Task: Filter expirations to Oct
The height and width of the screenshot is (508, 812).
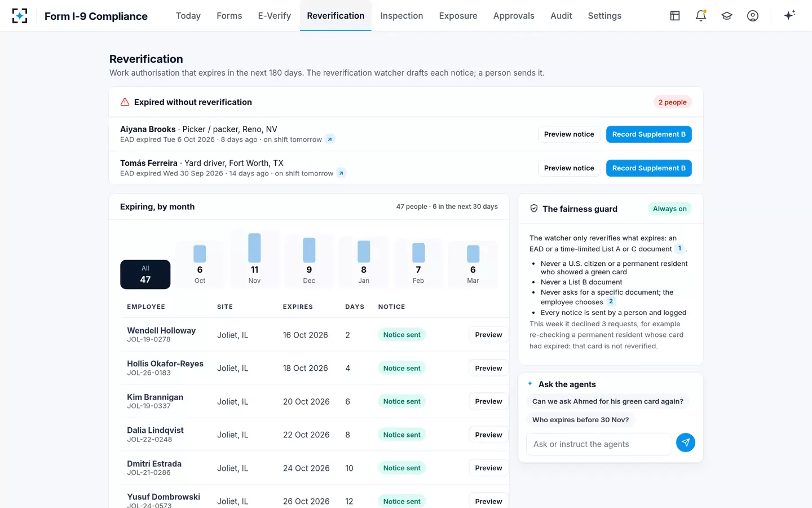Action: pos(200,265)
